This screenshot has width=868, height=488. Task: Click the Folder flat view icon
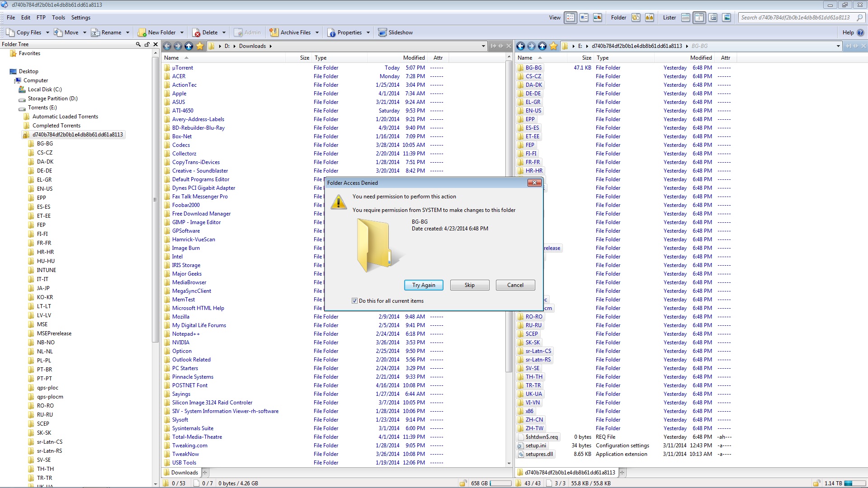(636, 18)
